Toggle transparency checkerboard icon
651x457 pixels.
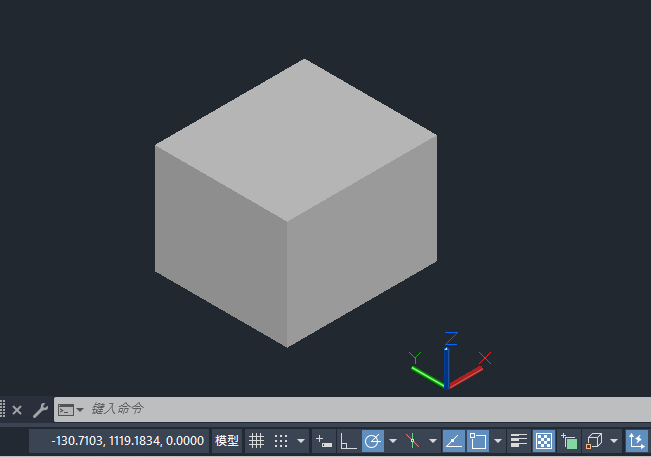[544, 441]
